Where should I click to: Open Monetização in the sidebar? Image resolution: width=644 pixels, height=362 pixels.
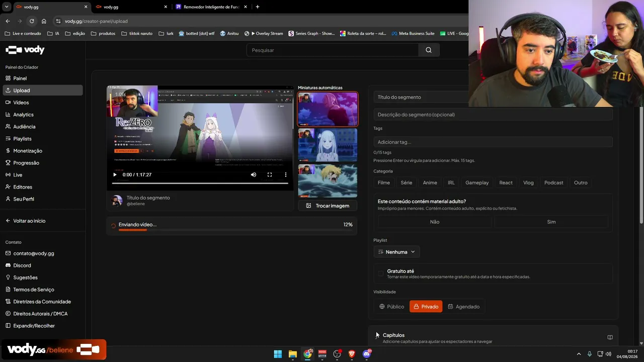43,151
